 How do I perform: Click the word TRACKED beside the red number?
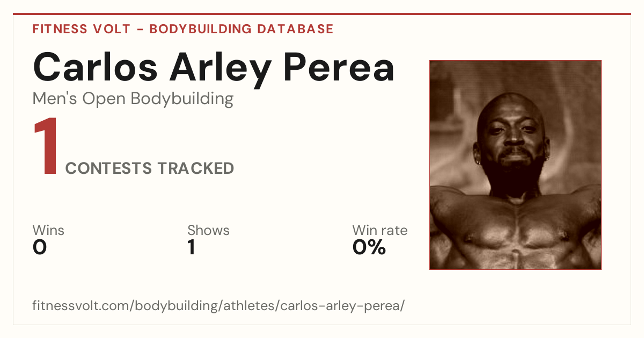pyautogui.click(x=195, y=168)
